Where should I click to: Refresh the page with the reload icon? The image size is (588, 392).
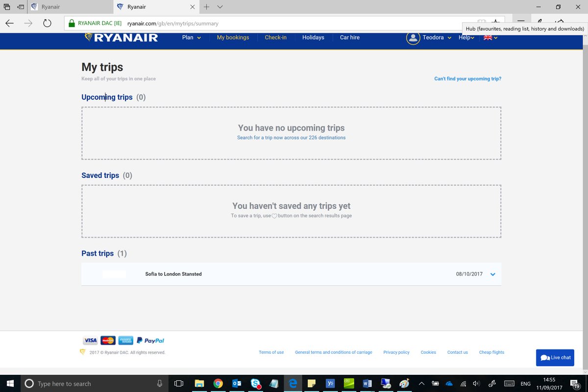point(47,23)
